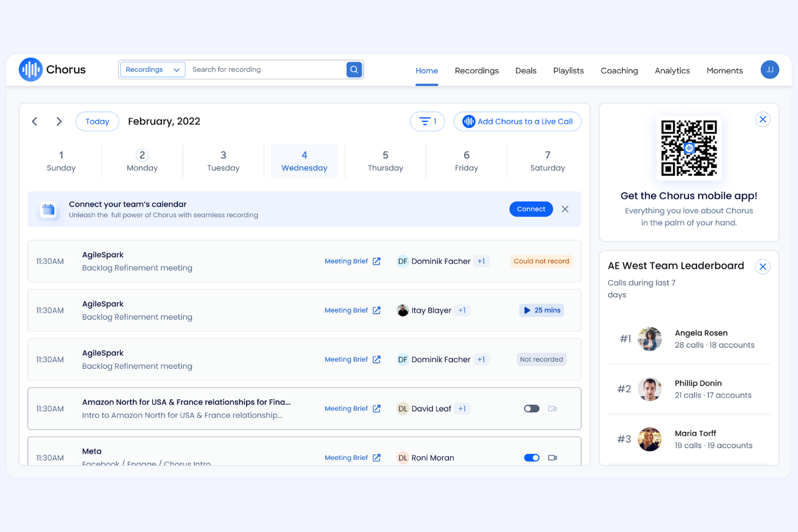Click the JJ user avatar
The width and height of the screenshot is (798, 532).
pyautogui.click(x=769, y=70)
